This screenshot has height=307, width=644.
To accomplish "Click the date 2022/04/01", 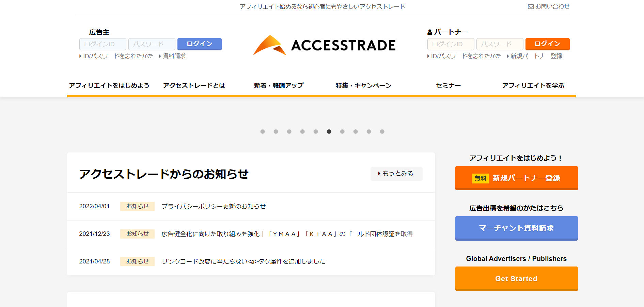I will coord(94,206).
